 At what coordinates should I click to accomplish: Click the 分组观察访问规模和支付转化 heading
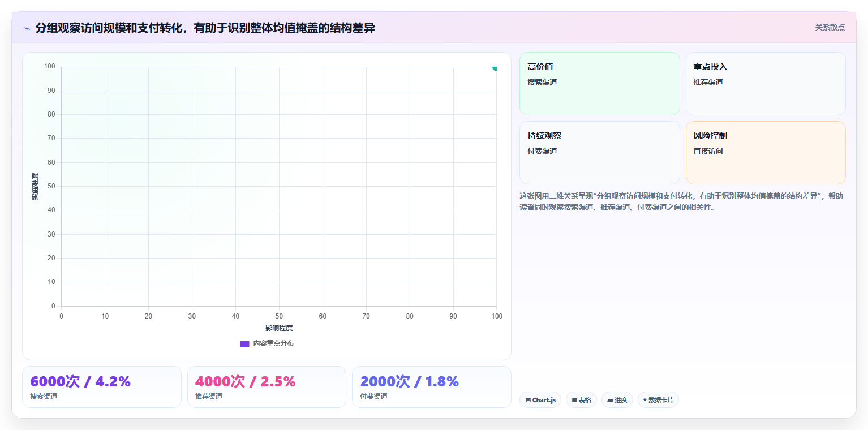205,28
